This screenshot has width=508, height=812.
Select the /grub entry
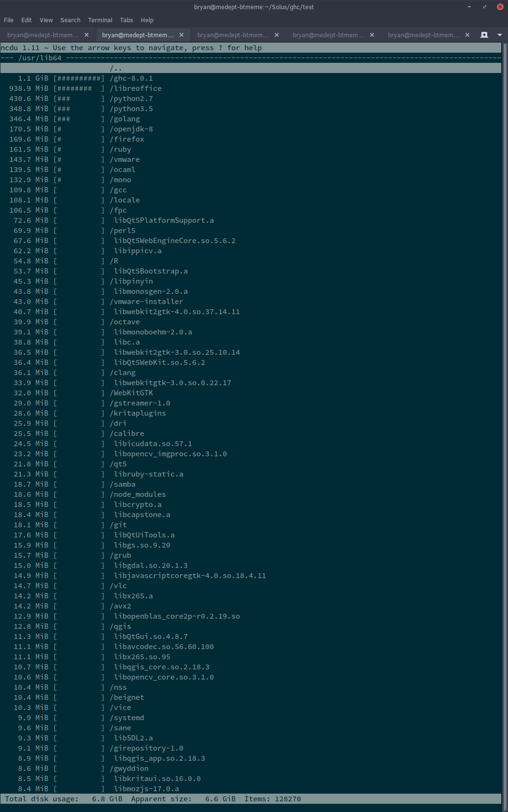pos(251,555)
